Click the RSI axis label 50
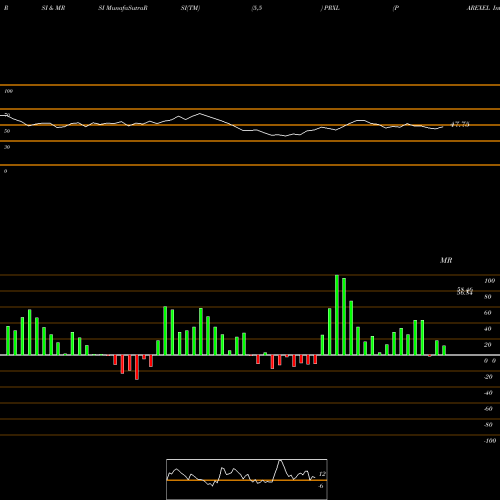Screen dimensions: 500x500 (x=7, y=131)
